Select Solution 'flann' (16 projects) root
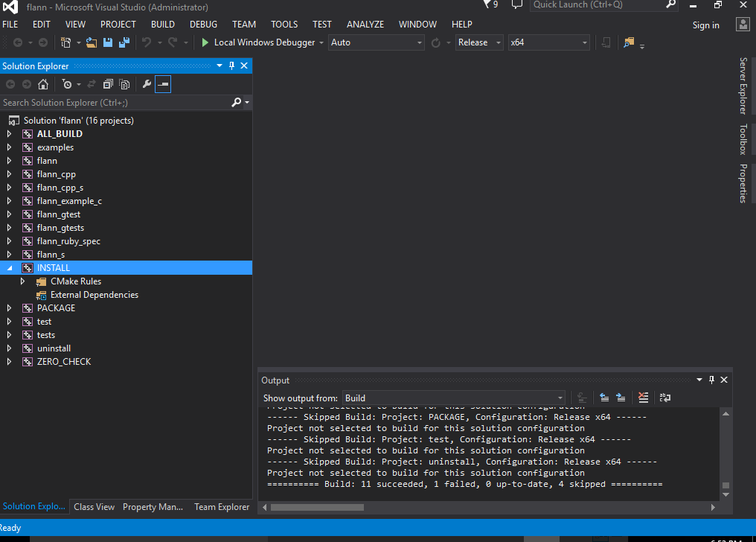Screen dimensions: 756x542 pos(79,121)
